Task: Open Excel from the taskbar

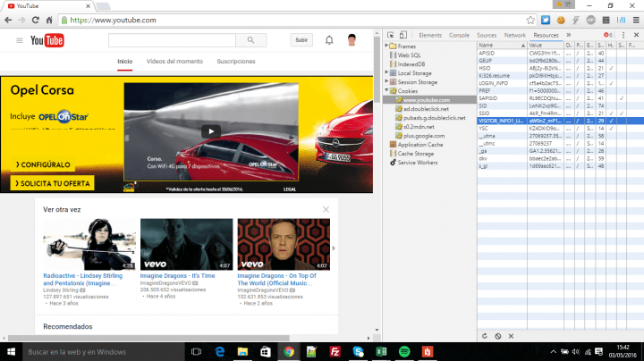Action: click(381, 351)
